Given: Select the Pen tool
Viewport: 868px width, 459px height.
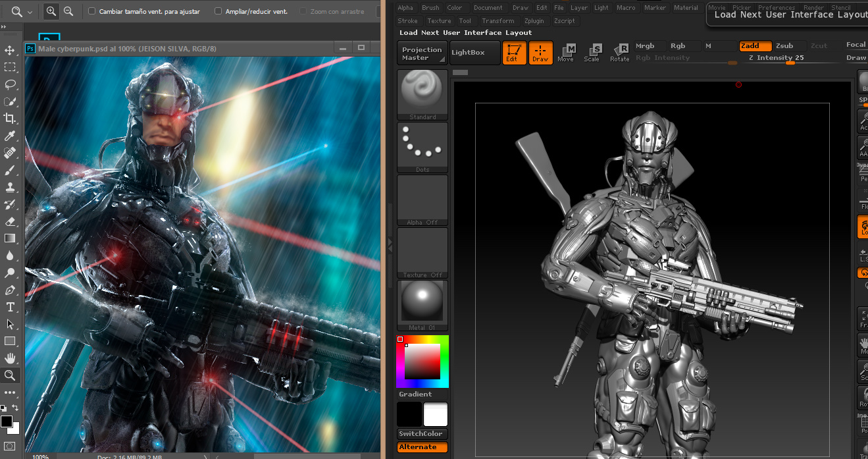Looking at the screenshot, I should click(x=10, y=290).
